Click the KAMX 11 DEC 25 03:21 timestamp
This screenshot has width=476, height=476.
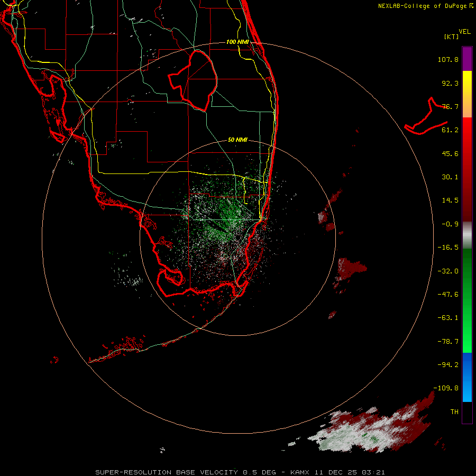[337, 472]
